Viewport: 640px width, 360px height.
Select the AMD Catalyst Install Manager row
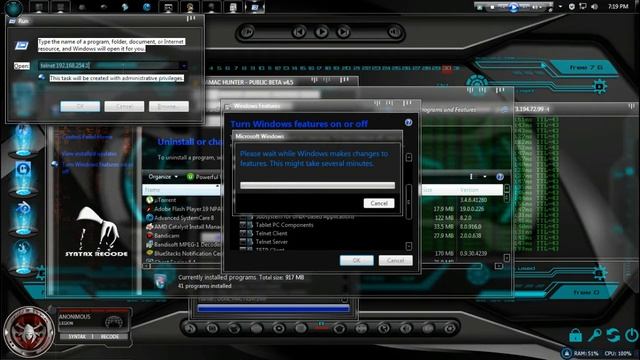[x=183, y=227]
